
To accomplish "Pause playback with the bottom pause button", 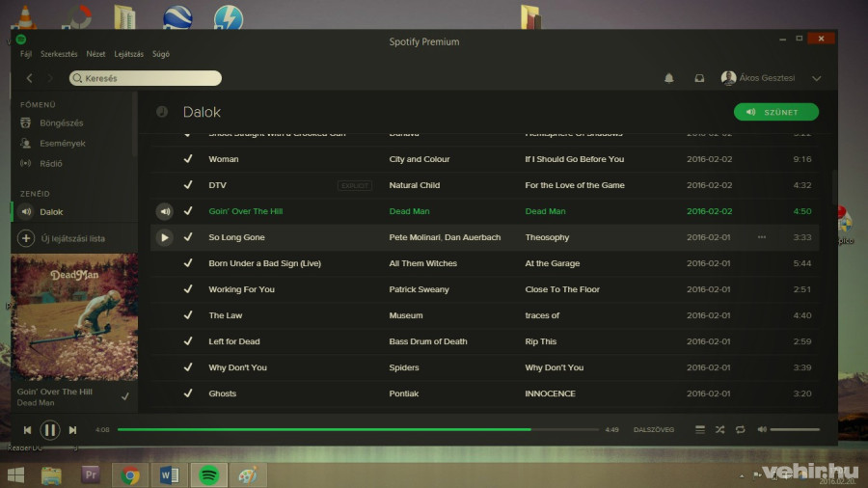I will pyautogui.click(x=50, y=430).
